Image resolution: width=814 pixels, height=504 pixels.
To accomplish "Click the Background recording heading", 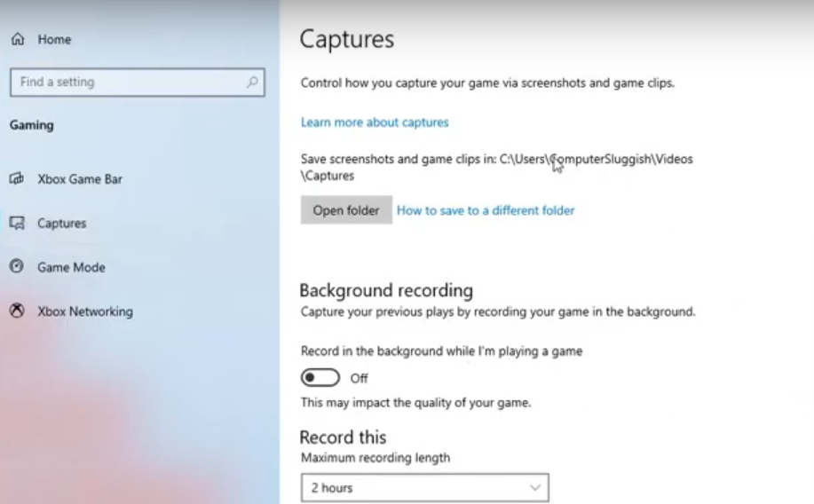I will click(x=386, y=290).
